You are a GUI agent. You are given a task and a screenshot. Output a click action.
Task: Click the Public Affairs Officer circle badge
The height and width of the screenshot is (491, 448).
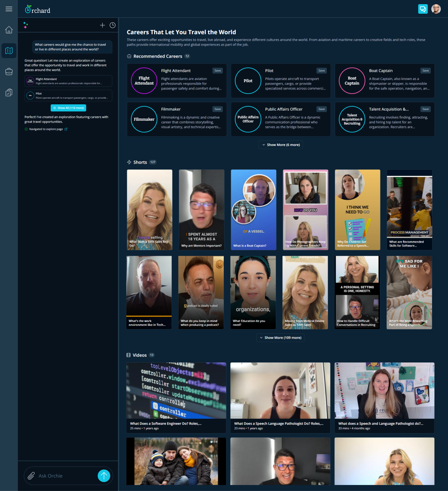tap(248, 119)
